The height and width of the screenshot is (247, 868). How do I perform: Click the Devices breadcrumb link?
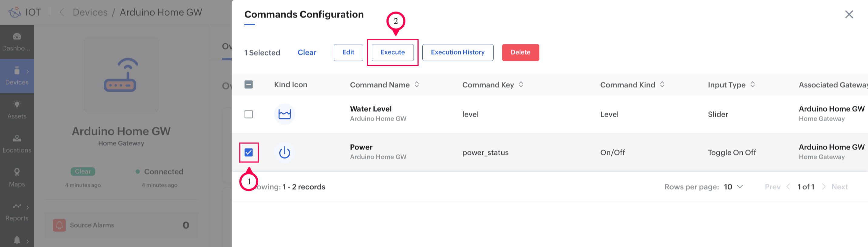(x=90, y=12)
